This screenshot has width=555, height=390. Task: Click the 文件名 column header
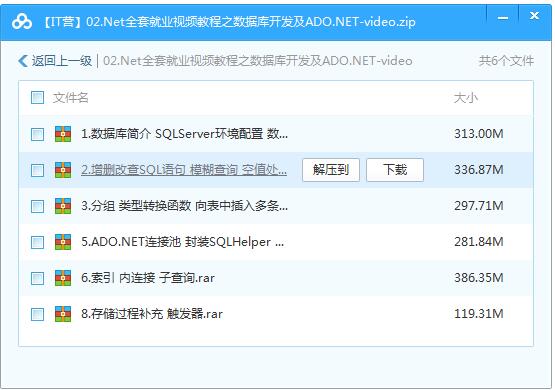tap(70, 98)
